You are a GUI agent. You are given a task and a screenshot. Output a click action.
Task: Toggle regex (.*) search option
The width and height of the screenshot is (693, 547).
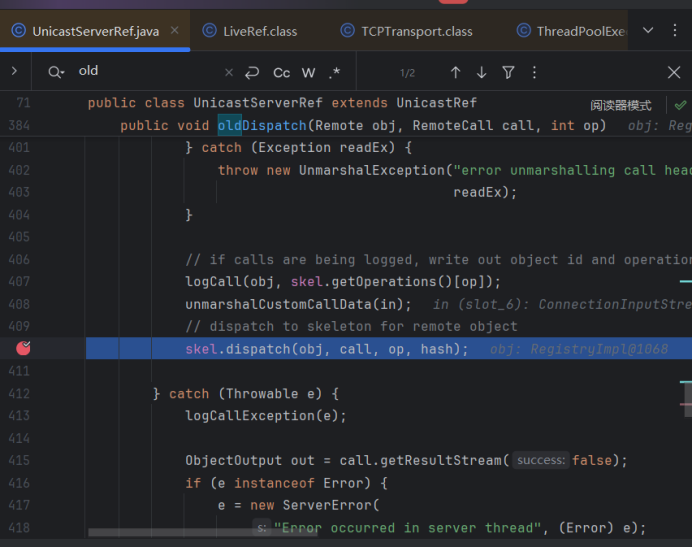pyautogui.click(x=334, y=72)
